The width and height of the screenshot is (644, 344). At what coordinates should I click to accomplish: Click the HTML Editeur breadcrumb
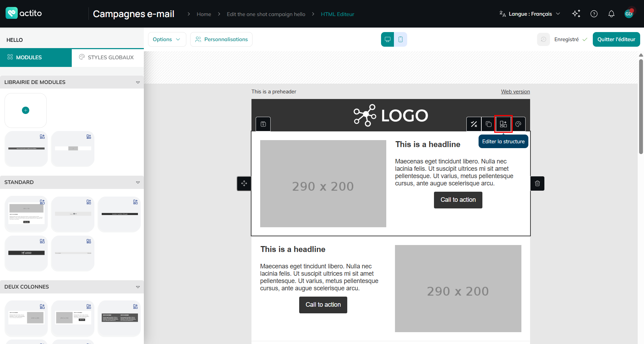[337, 14]
